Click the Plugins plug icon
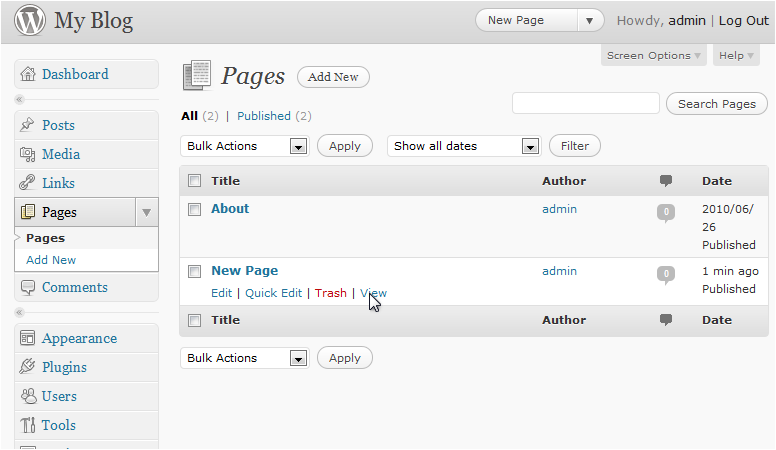Screen dimensions: 776x450 (27, 367)
